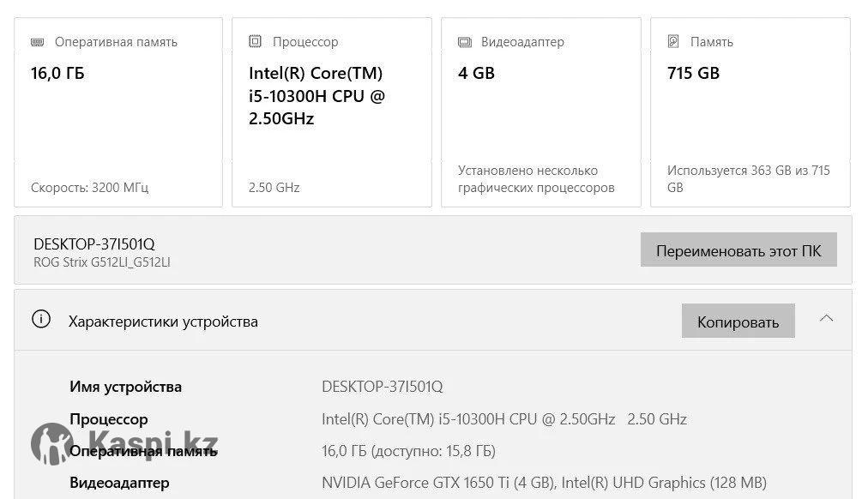Click the RAM memory chip icon
The width and height of the screenshot is (868, 499).
[x=38, y=41]
